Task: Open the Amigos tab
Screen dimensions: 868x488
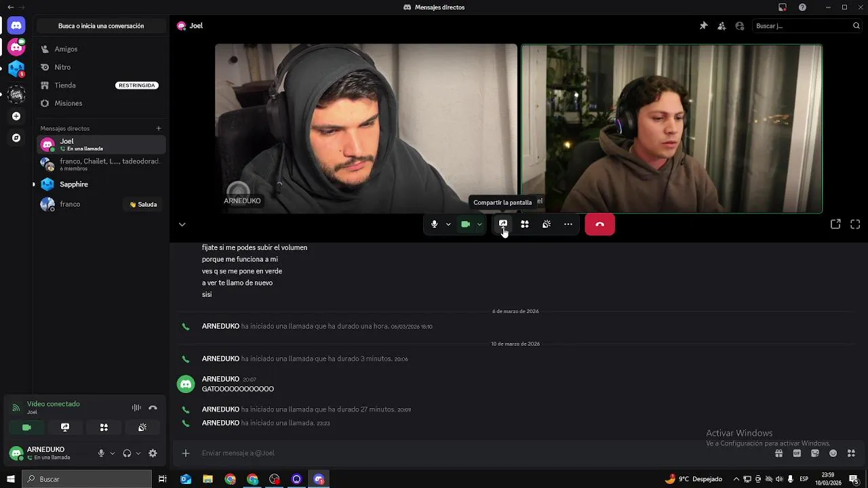Action: (101, 49)
